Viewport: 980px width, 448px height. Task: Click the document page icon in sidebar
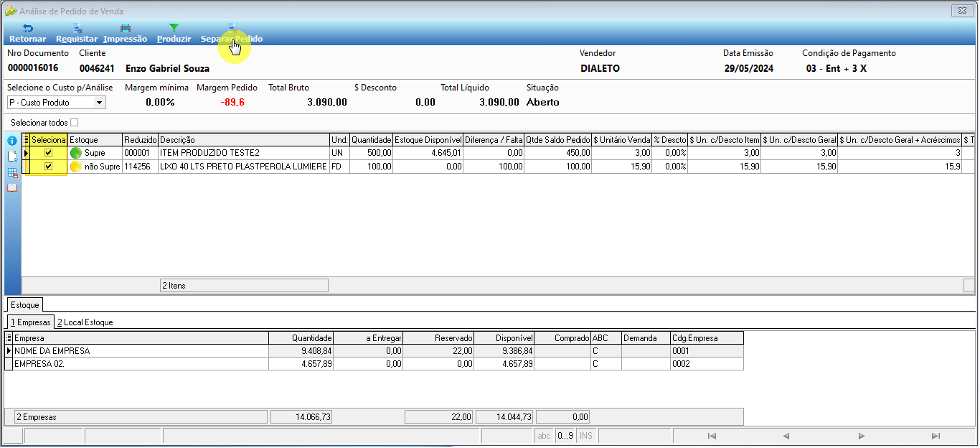12,157
